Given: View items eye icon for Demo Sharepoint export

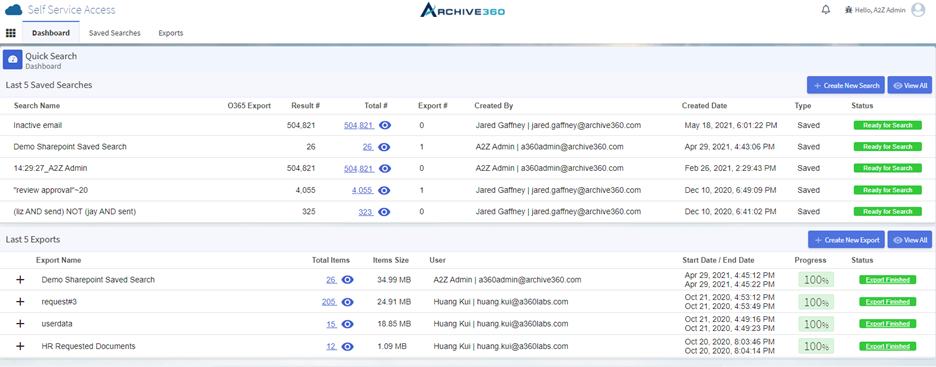Looking at the screenshot, I should click(x=347, y=280).
